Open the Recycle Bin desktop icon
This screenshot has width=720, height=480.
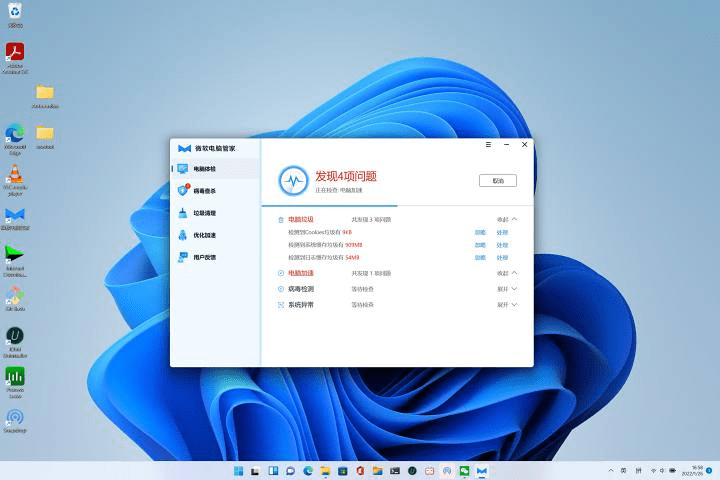(15, 15)
